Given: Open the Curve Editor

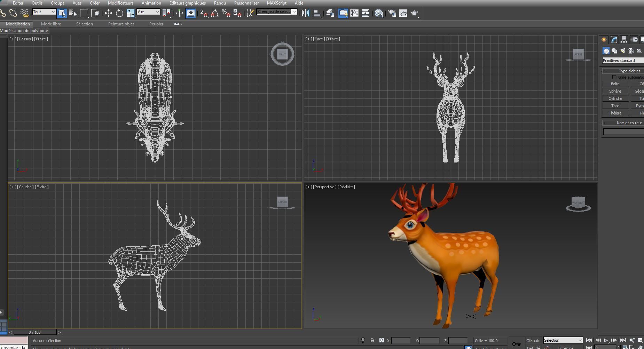Looking at the screenshot, I should (x=354, y=13).
